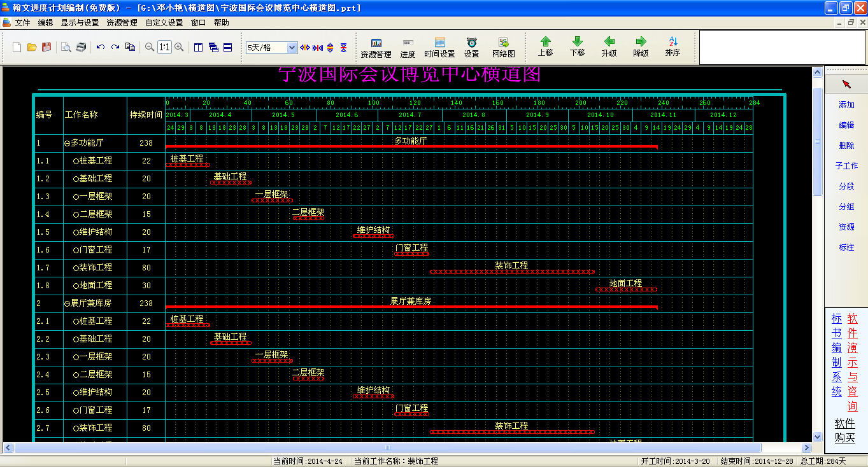Click the printer icon to print
The height and width of the screenshot is (467, 868).
pos(81,47)
